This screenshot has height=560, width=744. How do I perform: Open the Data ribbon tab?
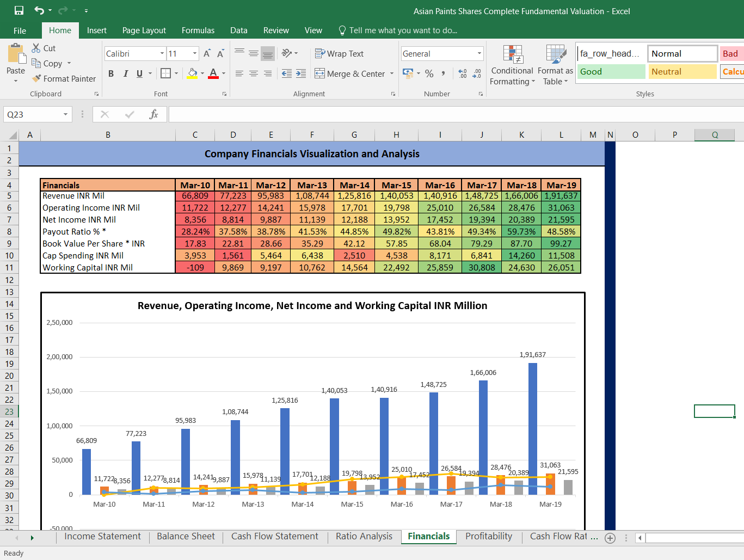239,30
